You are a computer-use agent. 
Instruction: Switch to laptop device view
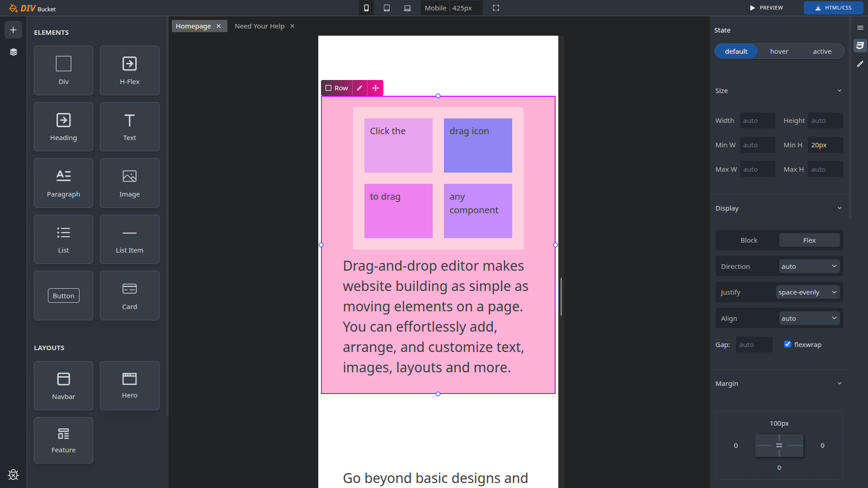point(407,8)
